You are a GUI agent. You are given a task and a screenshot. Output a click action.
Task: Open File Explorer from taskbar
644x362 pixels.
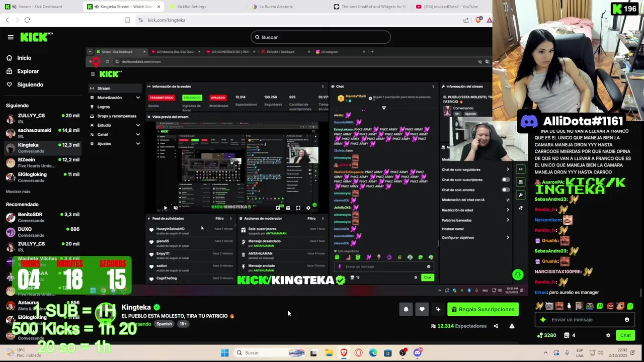pos(329,353)
